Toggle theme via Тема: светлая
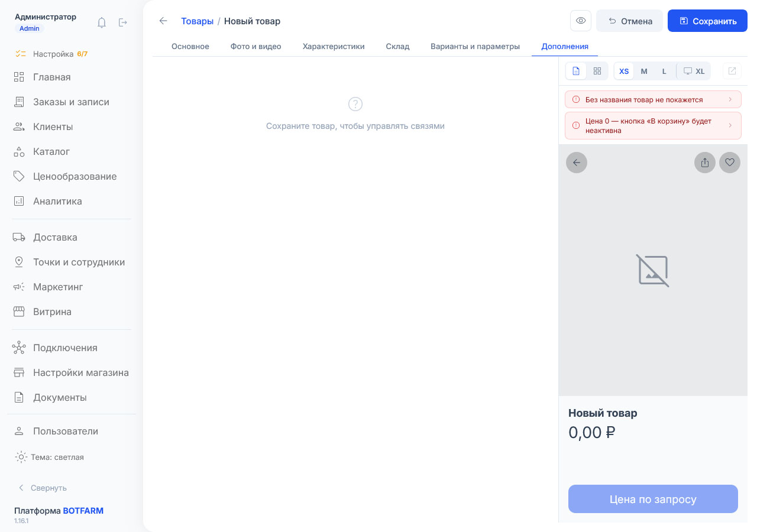Viewport: 757px width, 532px height. coord(50,457)
